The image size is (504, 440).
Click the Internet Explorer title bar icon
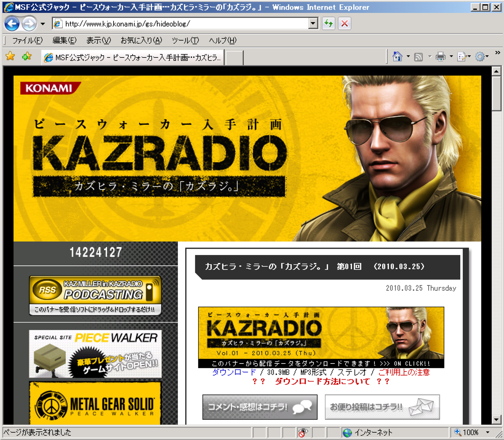pyautogui.click(x=8, y=7)
